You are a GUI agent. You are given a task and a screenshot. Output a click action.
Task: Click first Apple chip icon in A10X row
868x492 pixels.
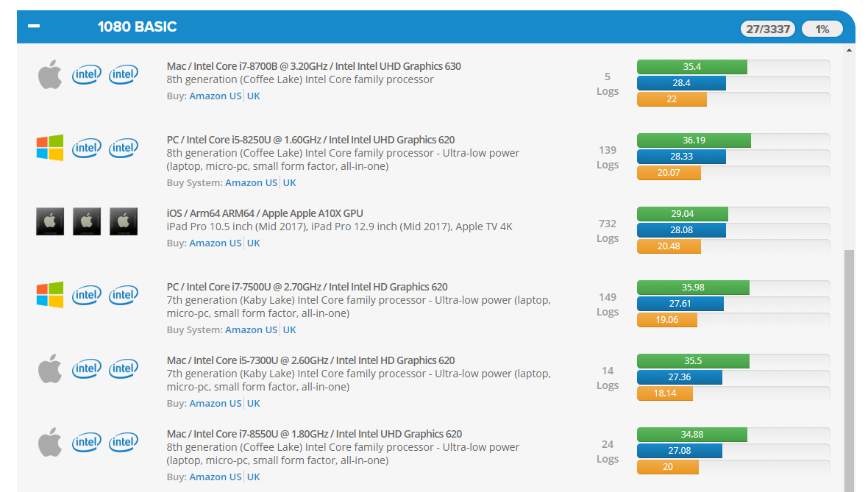(50, 221)
